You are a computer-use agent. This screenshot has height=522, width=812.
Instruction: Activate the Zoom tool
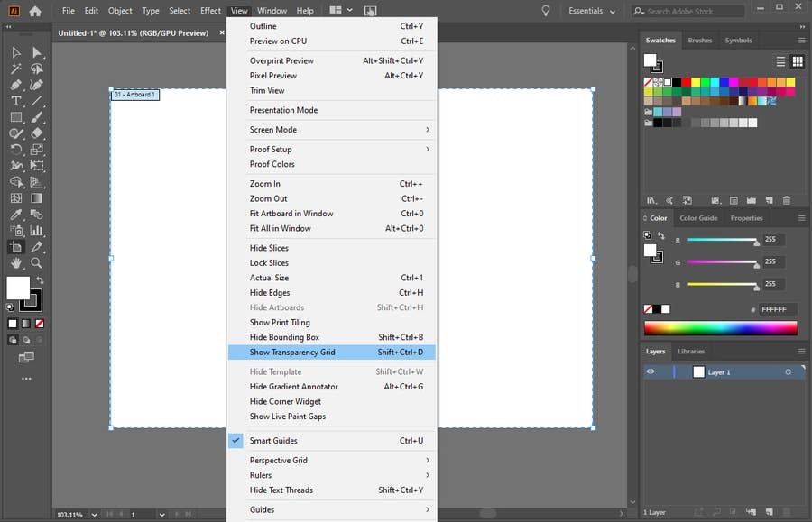coord(36,262)
